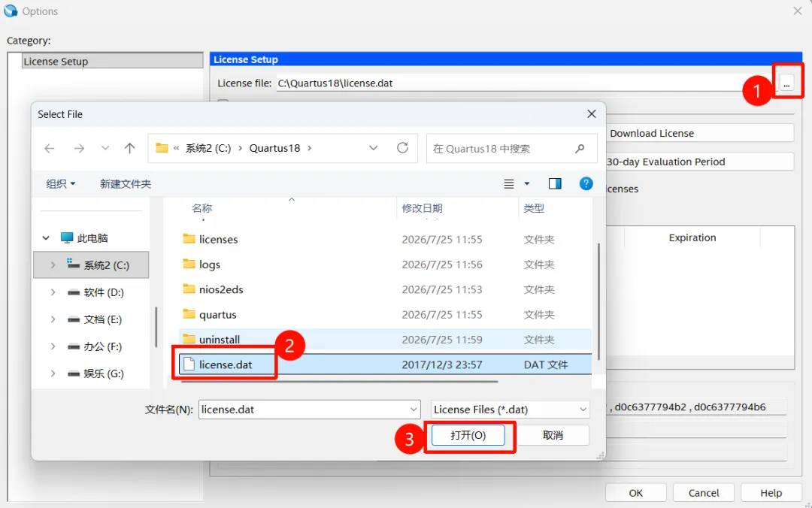Select 此电脑 in the navigation tree
The height and width of the screenshot is (508, 812).
click(85, 238)
